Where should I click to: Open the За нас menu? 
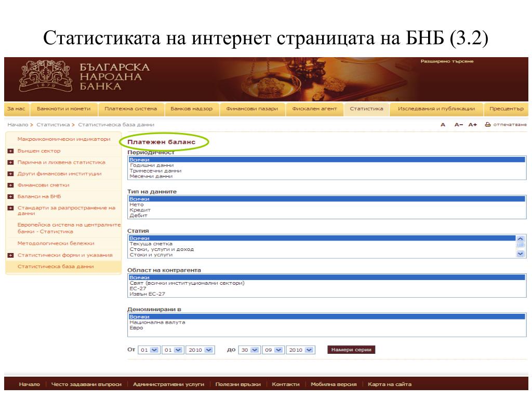point(16,109)
